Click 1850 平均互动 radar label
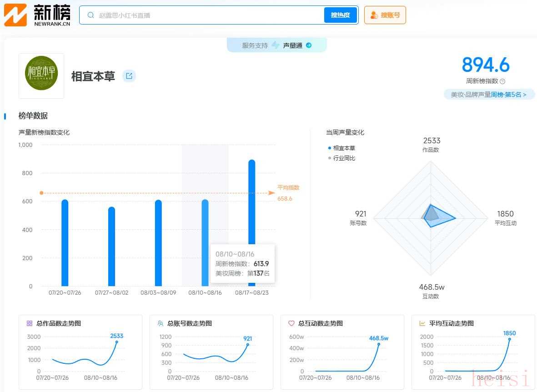The image size is (537, 392). coord(506,218)
